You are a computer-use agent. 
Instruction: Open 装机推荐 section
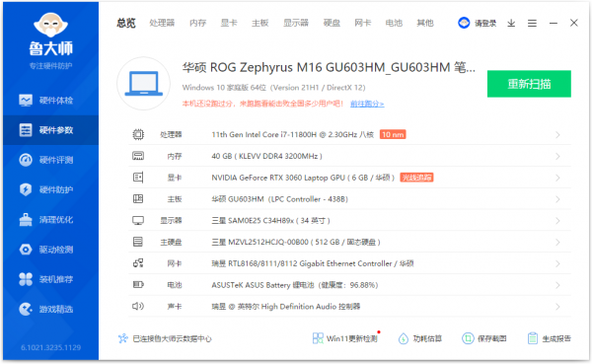coord(50,279)
